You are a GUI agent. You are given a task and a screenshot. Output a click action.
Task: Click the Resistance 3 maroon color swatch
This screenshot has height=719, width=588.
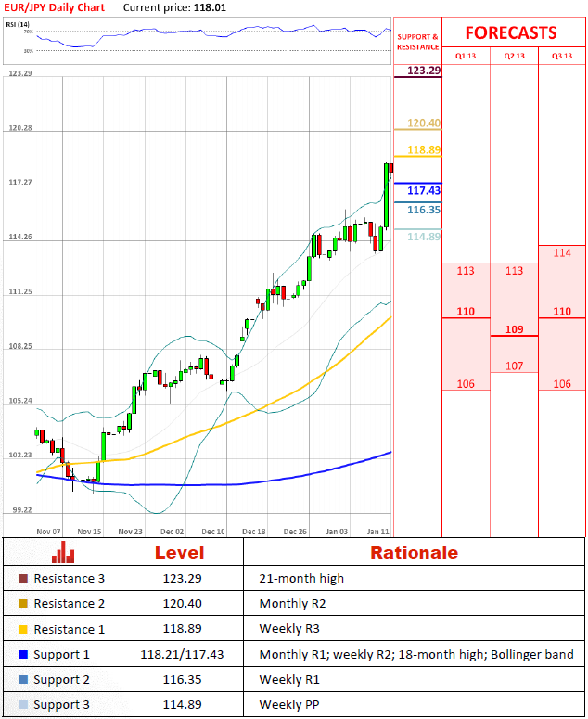[x=23, y=578]
